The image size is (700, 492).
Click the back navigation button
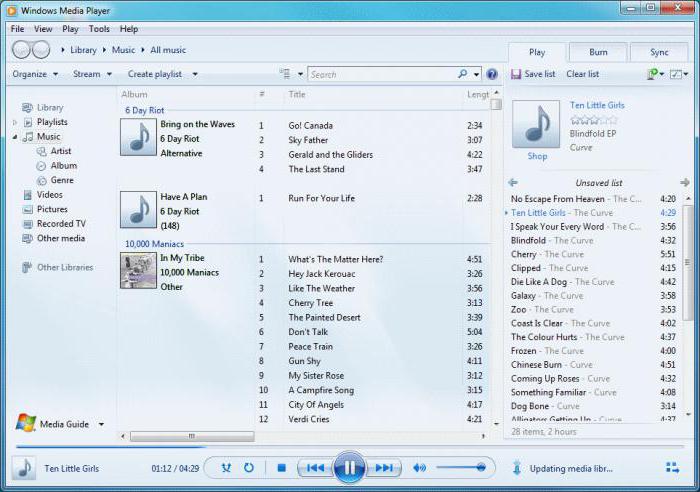coord(21,50)
